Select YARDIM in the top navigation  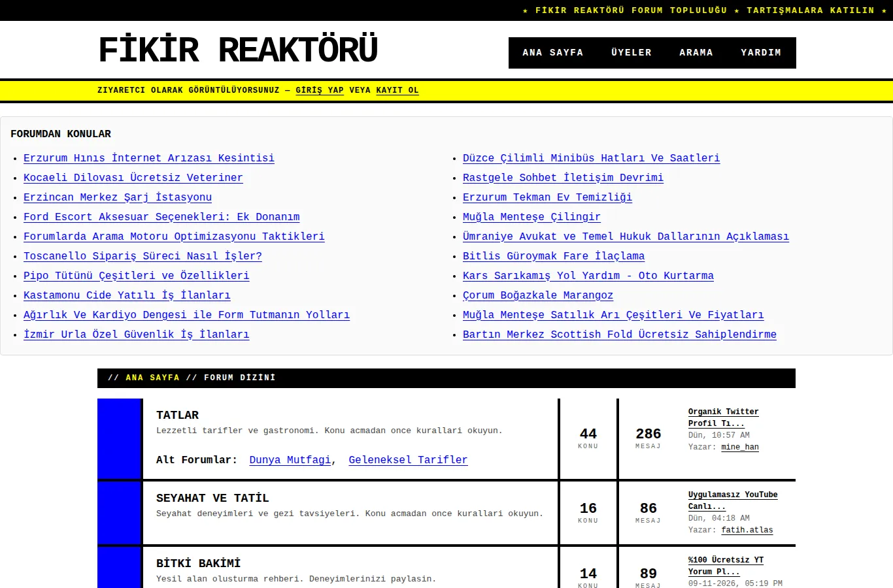tap(761, 52)
